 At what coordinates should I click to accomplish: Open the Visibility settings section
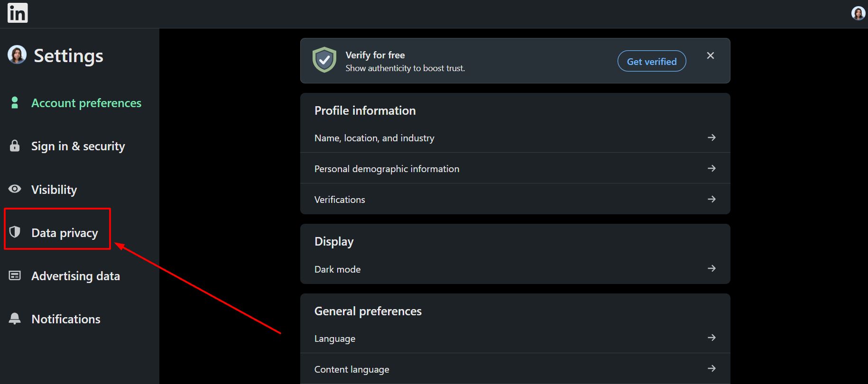click(54, 190)
